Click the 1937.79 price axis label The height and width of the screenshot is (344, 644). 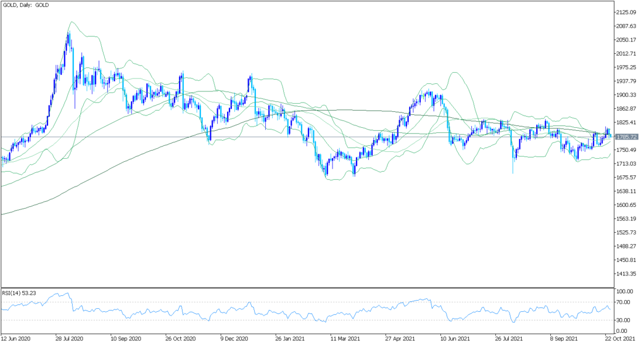[x=626, y=81]
